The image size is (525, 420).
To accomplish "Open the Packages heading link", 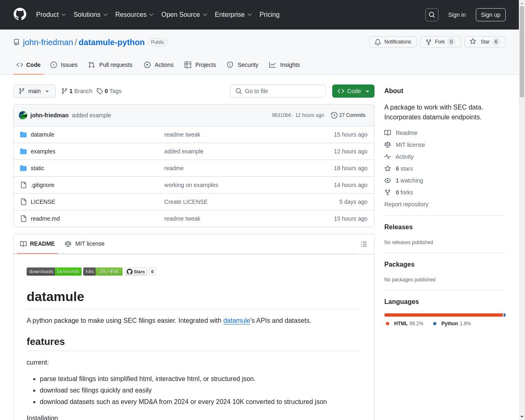I will [399, 264].
